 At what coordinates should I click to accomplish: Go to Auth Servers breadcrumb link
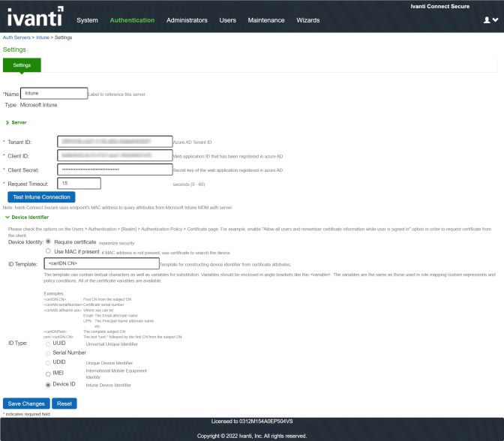click(x=16, y=37)
